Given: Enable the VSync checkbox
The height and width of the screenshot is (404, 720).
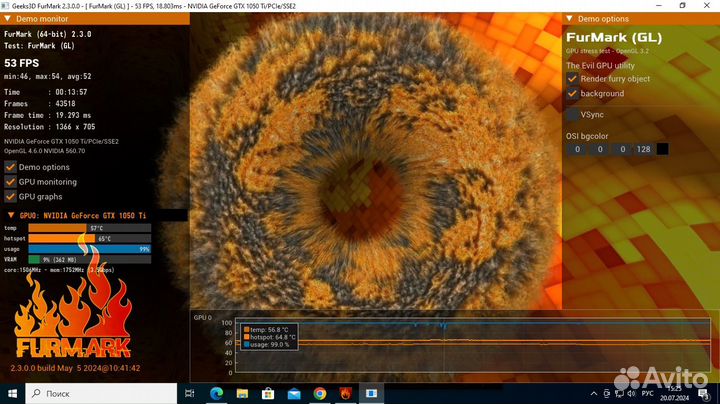Looking at the screenshot, I should (572, 115).
